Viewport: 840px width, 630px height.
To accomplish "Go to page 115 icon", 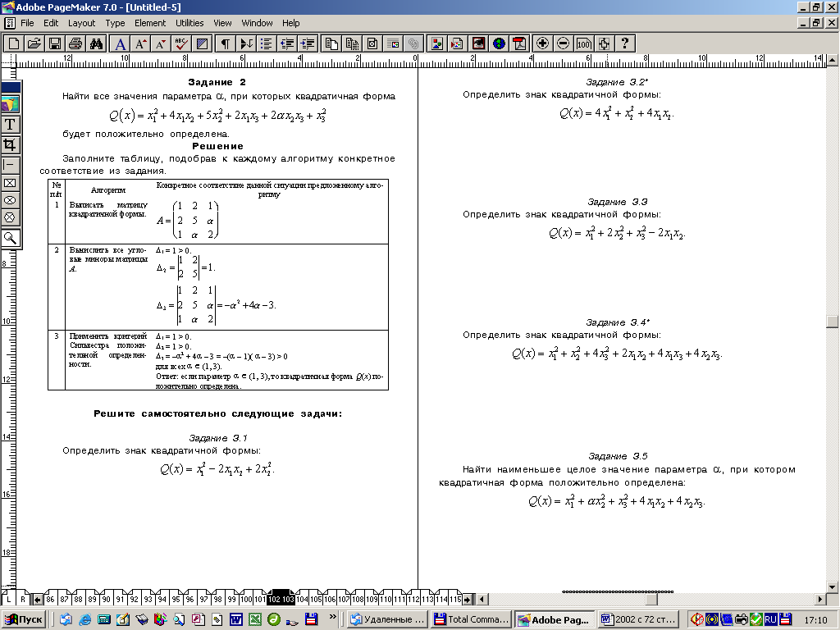I will pos(454,599).
